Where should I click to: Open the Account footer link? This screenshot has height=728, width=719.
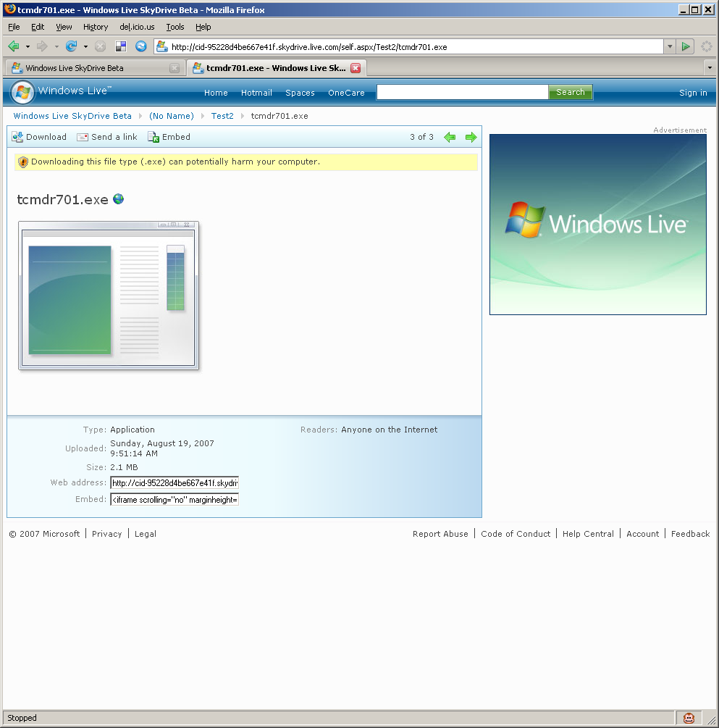tap(642, 534)
